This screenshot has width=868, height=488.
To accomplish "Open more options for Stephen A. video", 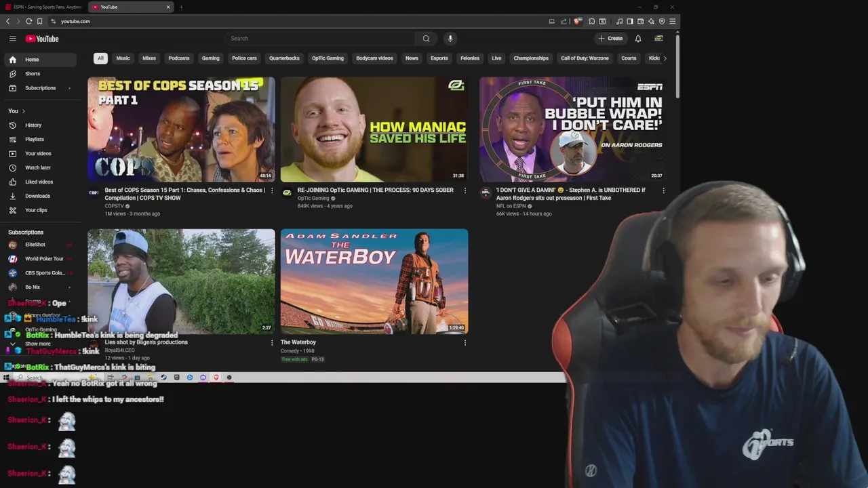I will point(663,190).
